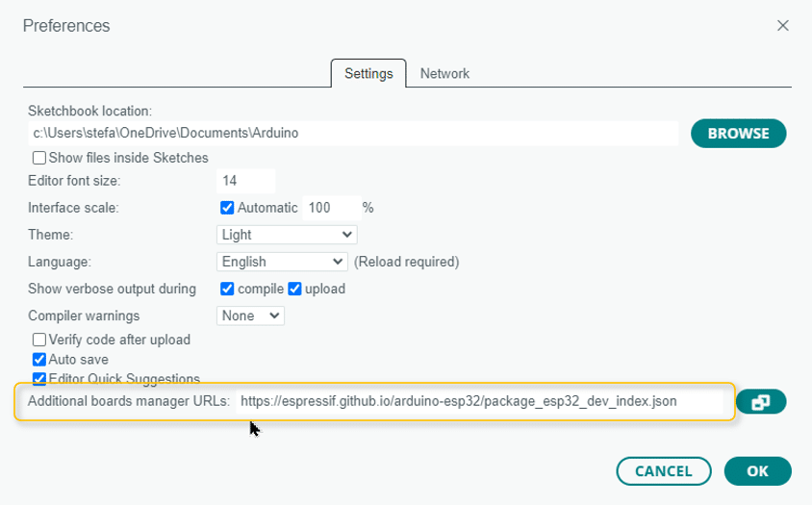Viewport: 812px width, 505px height.
Task: Toggle Editor Quick Suggestions checkbox
Action: (x=39, y=379)
